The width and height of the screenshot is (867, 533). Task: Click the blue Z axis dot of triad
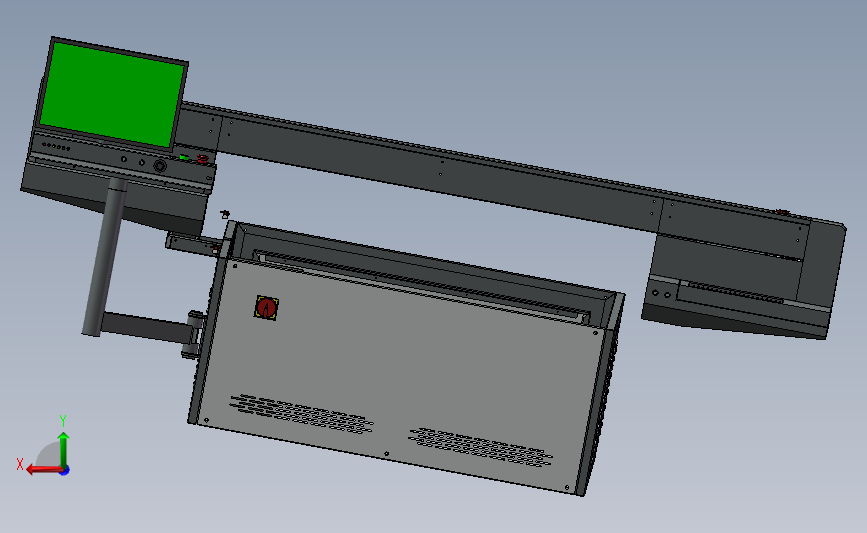click(x=65, y=471)
